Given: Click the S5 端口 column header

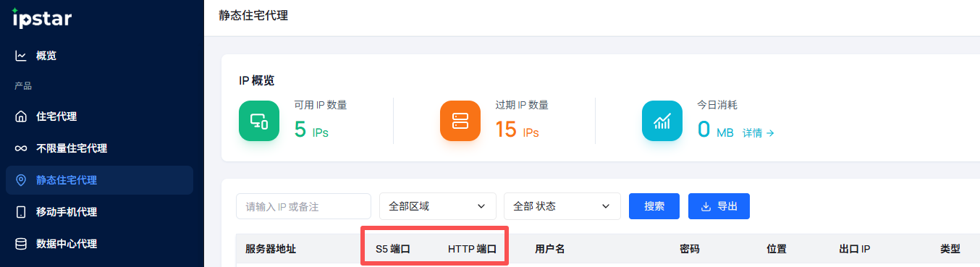Looking at the screenshot, I should click(x=393, y=249).
